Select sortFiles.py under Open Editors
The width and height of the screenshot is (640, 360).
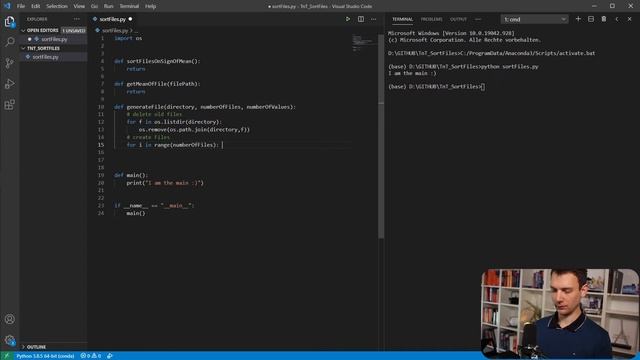54,39
